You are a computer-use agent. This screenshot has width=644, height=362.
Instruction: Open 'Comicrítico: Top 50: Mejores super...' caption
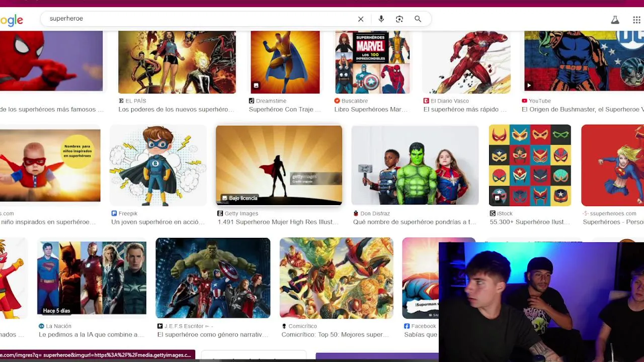pyautogui.click(x=335, y=334)
